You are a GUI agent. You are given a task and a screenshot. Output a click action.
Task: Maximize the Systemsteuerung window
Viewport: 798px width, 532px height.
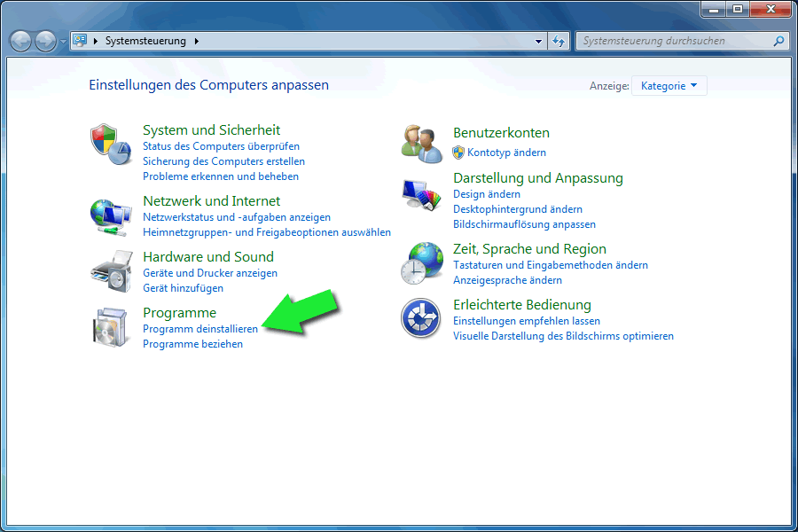click(x=738, y=9)
